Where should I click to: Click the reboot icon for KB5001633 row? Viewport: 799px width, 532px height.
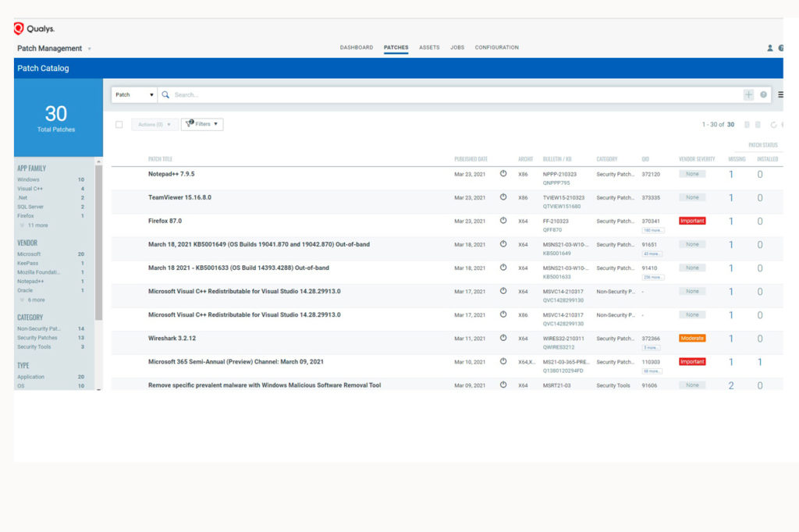pyautogui.click(x=503, y=268)
